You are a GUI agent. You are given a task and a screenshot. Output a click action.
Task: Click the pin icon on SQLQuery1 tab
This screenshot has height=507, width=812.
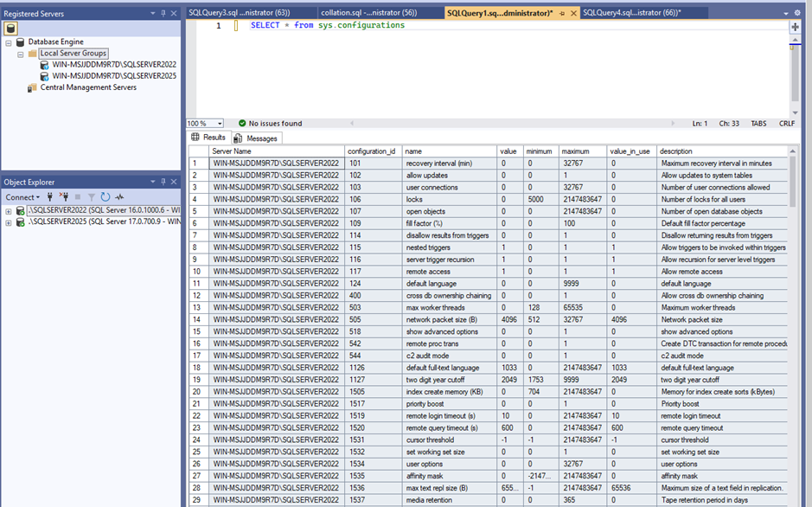562,14
